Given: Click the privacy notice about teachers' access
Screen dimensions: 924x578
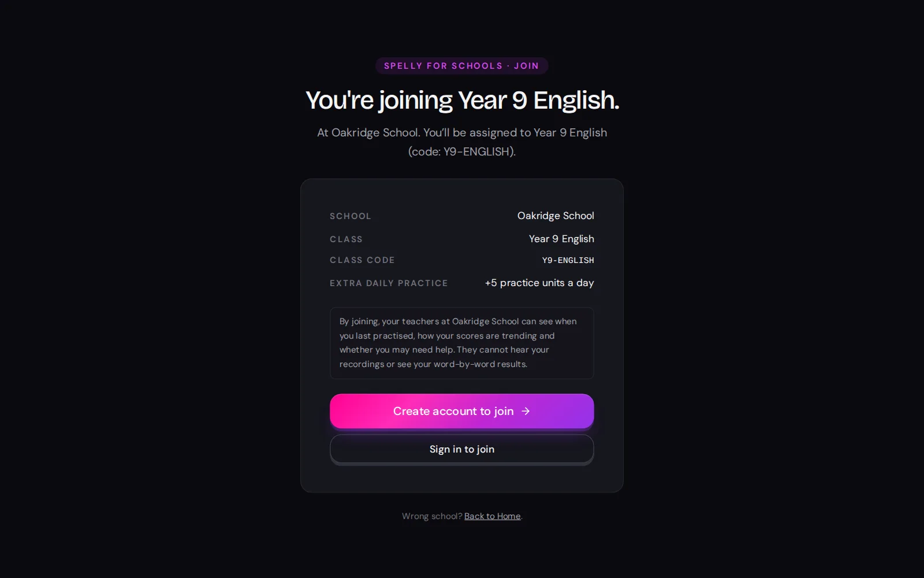Looking at the screenshot, I should click(462, 343).
